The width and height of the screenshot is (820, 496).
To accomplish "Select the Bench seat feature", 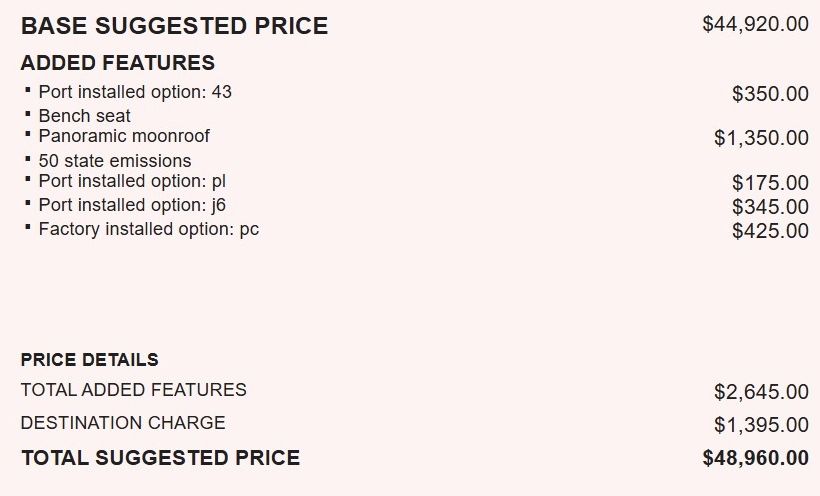I will pyautogui.click(x=84, y=116).
